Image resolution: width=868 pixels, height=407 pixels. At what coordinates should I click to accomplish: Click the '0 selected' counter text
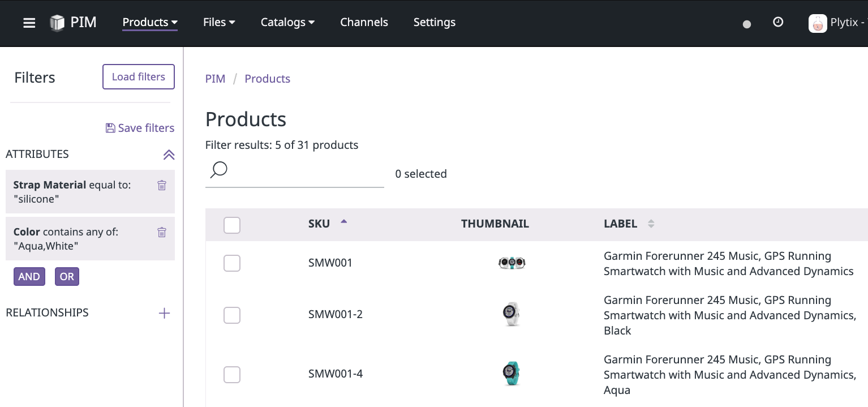[421, 174]
